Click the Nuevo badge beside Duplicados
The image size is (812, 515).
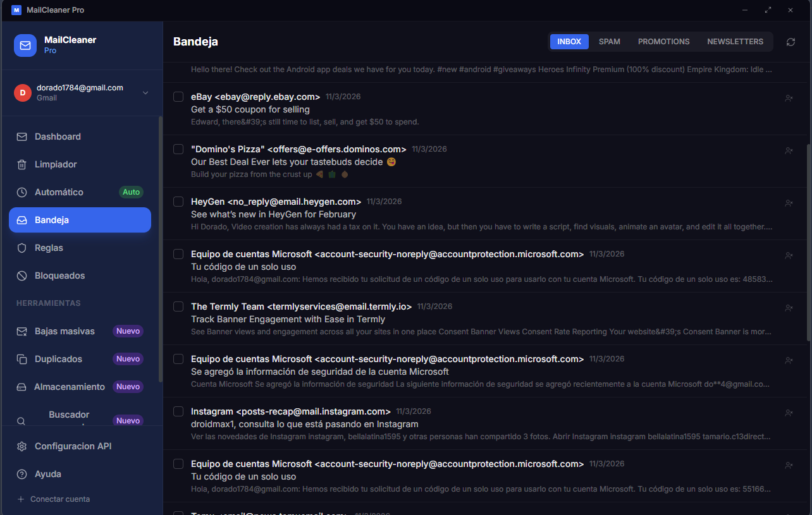128,359
